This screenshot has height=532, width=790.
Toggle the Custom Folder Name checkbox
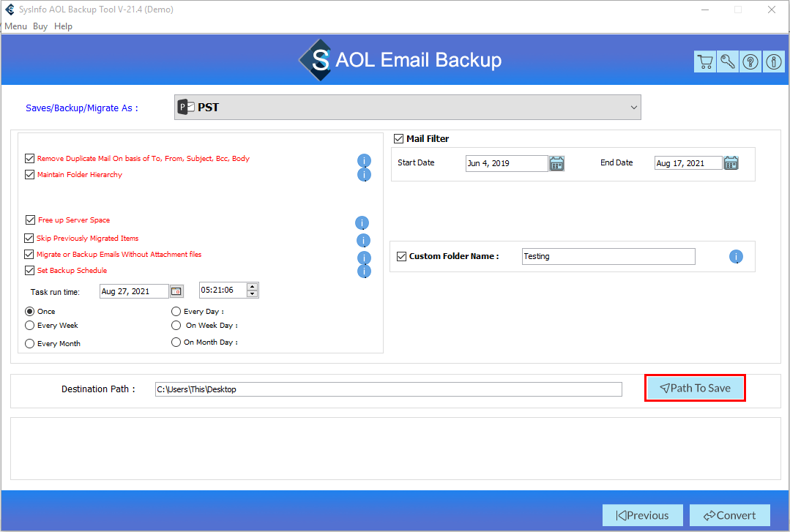pos(401,256)
